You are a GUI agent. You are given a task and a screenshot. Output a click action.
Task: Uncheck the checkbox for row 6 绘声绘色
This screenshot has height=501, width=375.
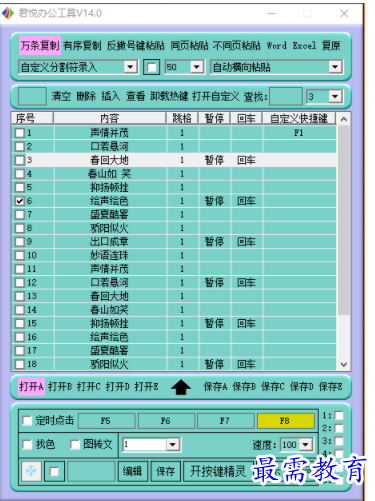tap(20, 201)
